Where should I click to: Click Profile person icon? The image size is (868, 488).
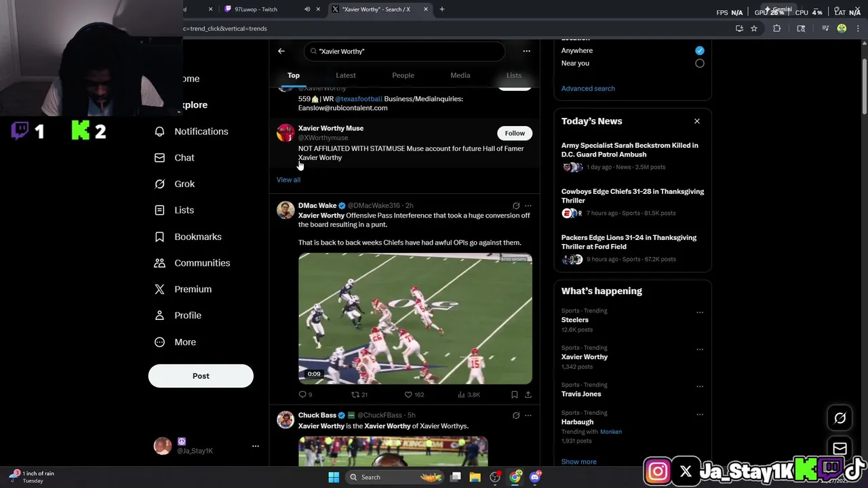pyautogui.click(x=159, y=315)
